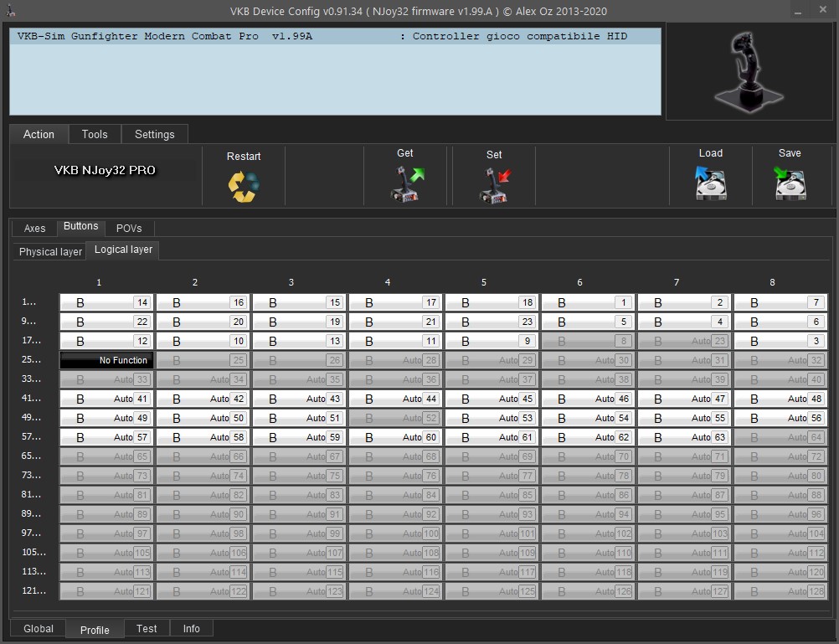
Task: Click the greyed-out Auto 121 cell
Action: pyautogui.click(x=106, y=591)
